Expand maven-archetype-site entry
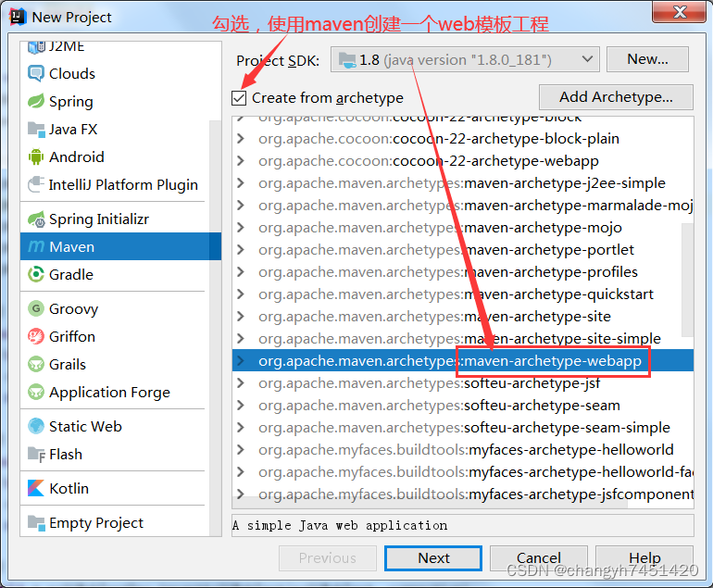Screen dimensions: 713x588 [241, 316]
